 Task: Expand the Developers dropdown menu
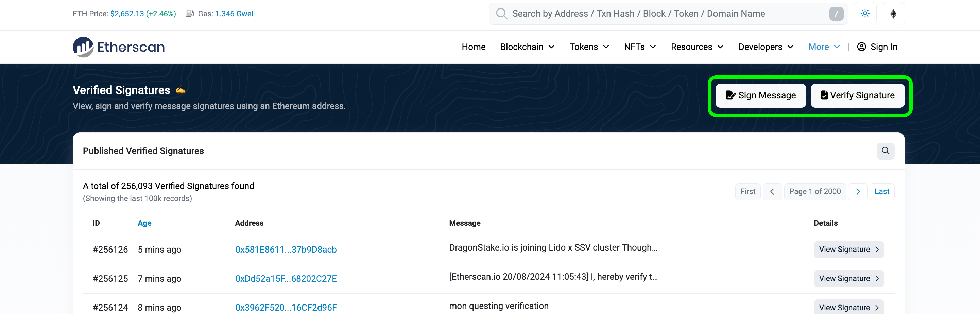point(766,47)
